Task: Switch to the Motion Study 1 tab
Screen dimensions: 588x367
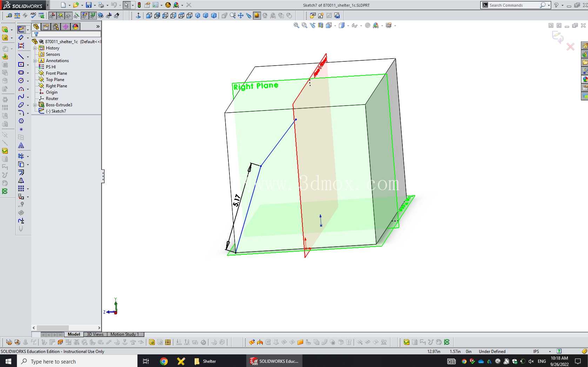Action: tap(125, 334)
